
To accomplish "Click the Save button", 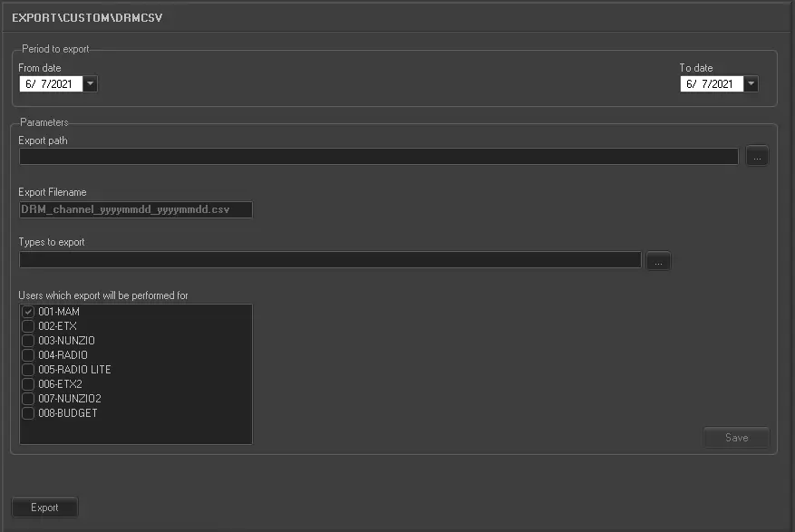I will (x=736, y=438).
